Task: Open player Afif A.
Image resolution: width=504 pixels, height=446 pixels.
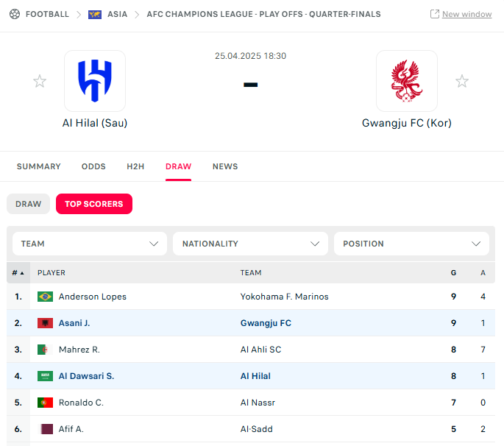Action: click(71, 429)
